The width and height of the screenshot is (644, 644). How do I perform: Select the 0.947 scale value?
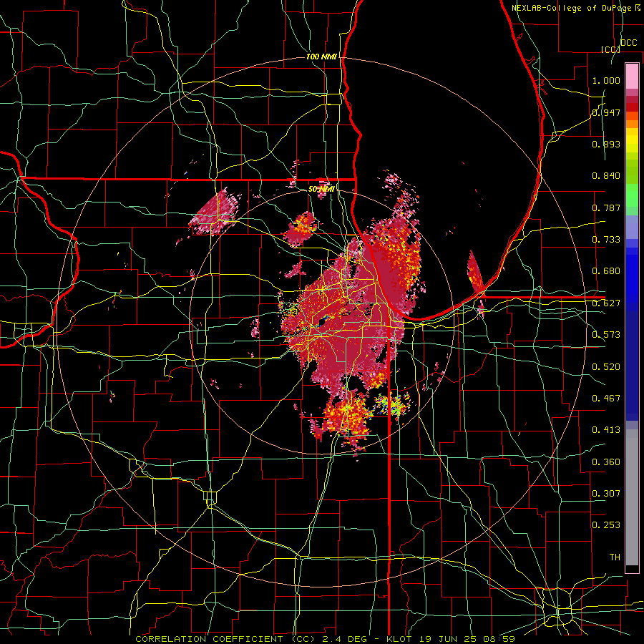click(606, 112)
